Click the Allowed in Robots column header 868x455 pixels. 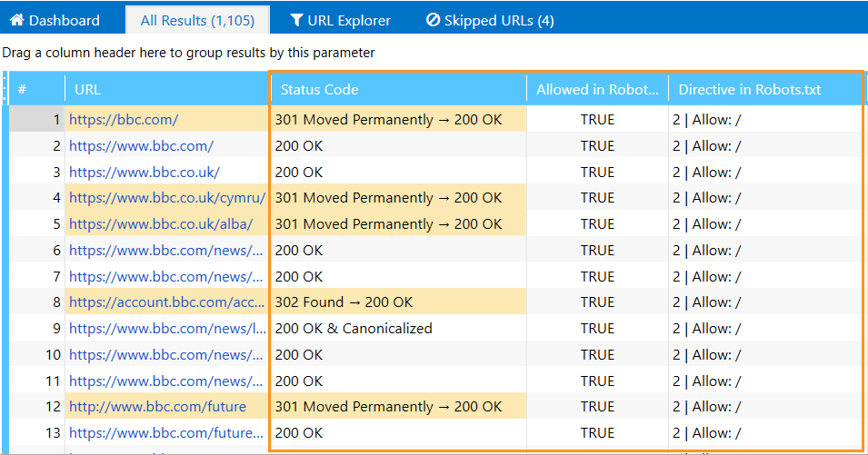tap(597, 89)
